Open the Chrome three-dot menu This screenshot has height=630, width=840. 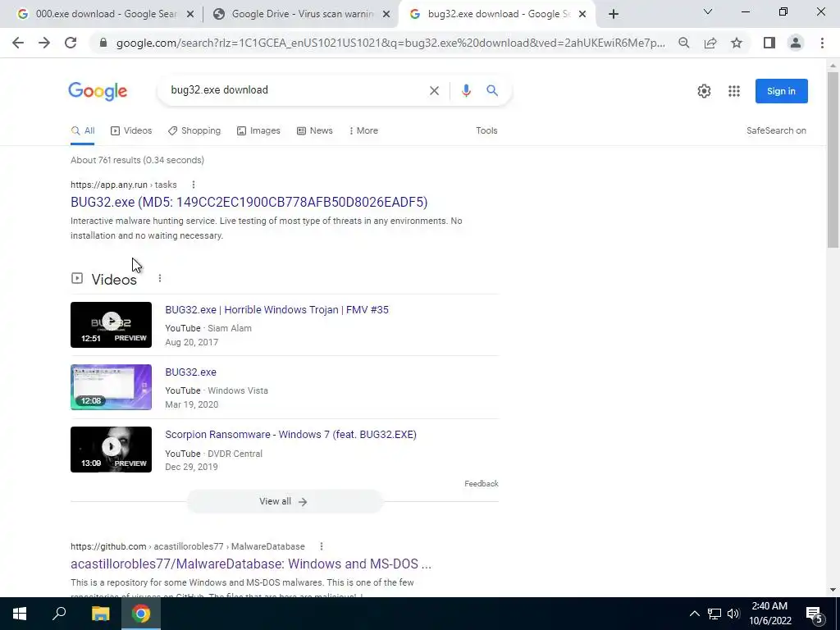(822, 43)
